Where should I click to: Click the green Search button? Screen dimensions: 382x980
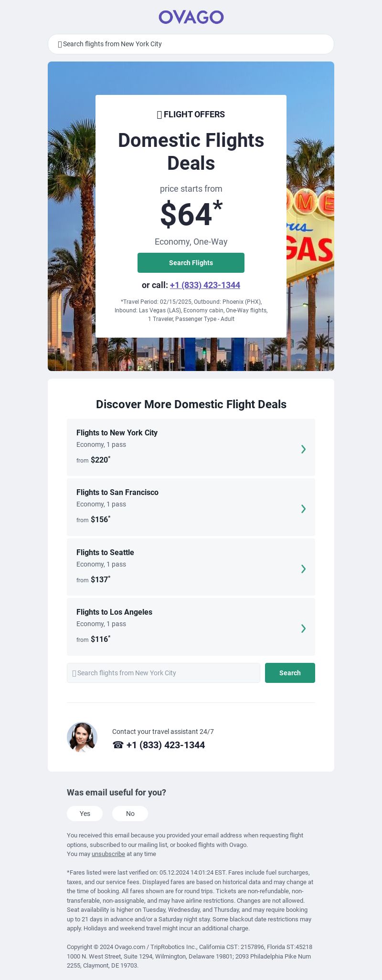(290, 673)
